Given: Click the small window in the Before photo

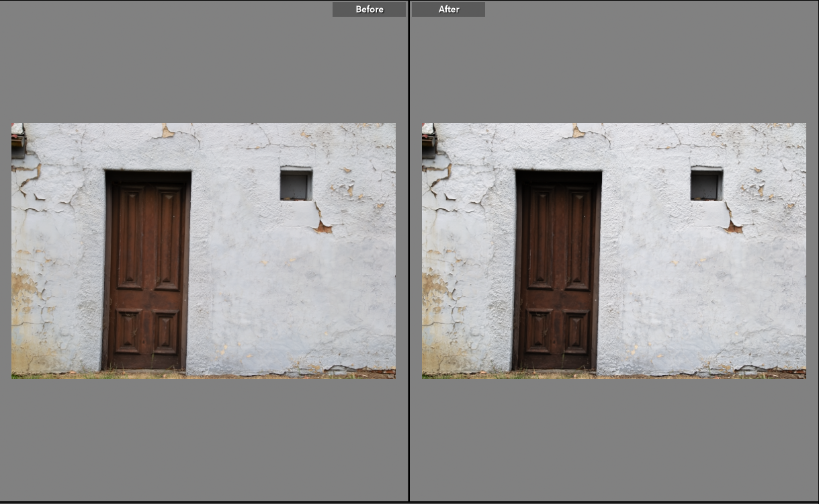Looking at the screenshot, I should point(295,183).
